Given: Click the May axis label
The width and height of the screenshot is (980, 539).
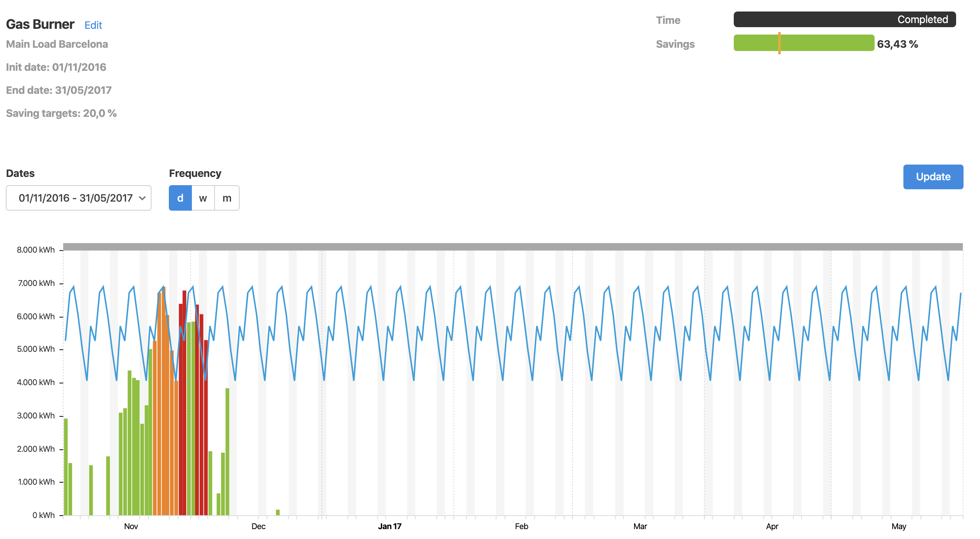Looking at the screenshot, I should (898, 526).
